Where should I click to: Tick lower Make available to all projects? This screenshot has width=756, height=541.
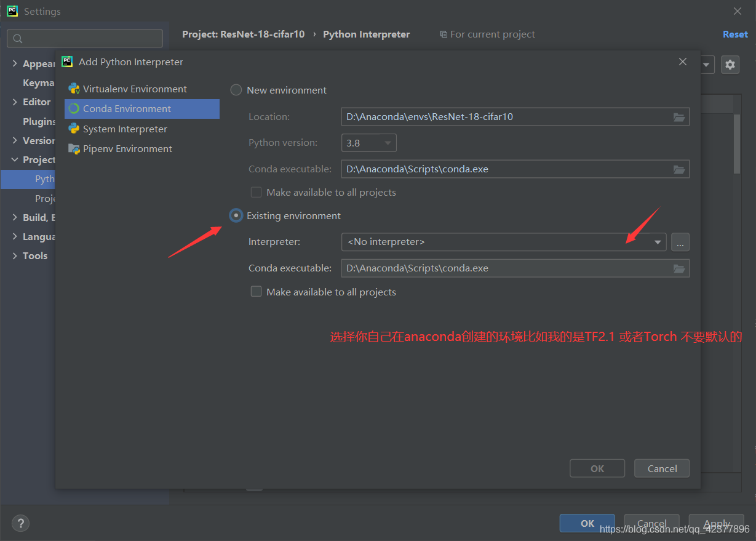(x=256, y=292)
